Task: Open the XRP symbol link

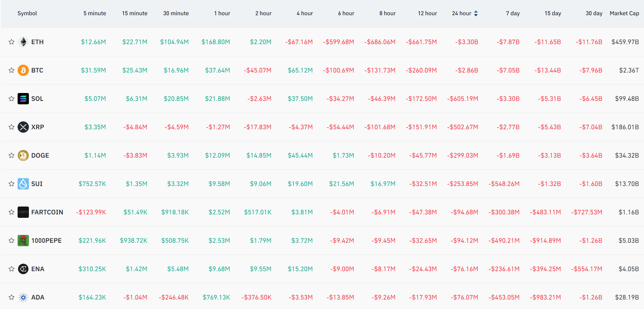Action: (x=38, y=127)
